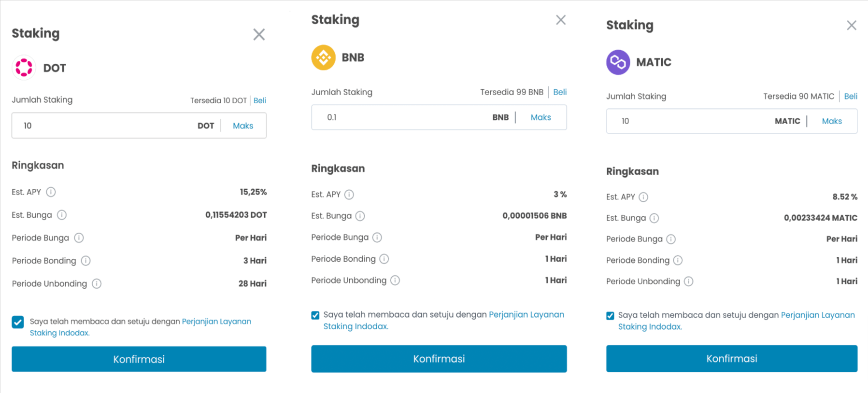Image resolution: width=868 pixels, height=393 pixels.
Task: Click the Beli link next to Tersedia 90 MATIC
Action: coord(851,96)
